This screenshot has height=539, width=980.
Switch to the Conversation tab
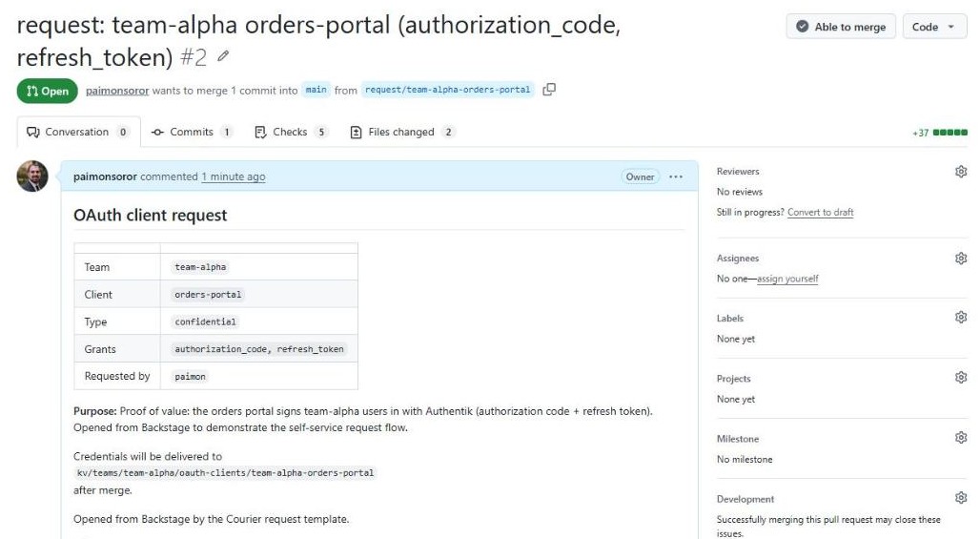point(78,132)
